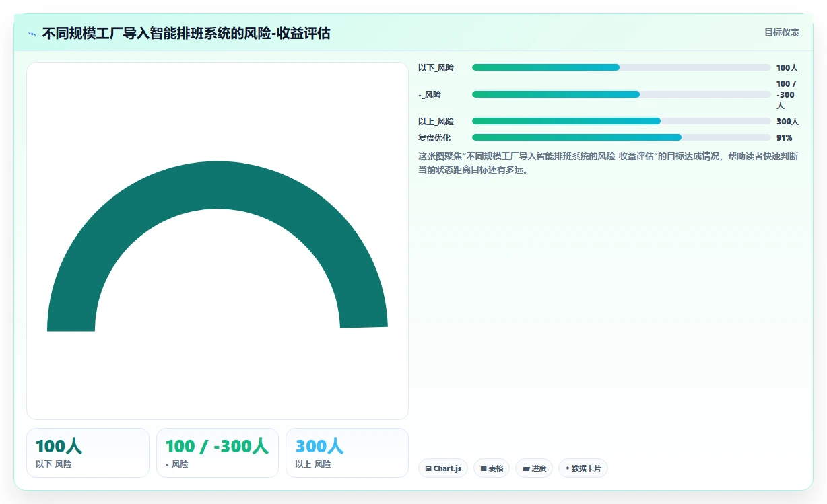Click the 91% value for 复盘优化

(784, 137)
